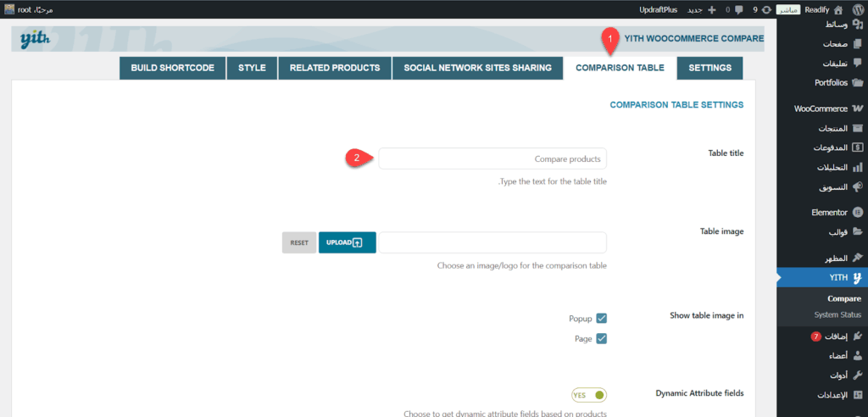Uncheck the Popup checkbox
This screenshot has width=868, height=417.
601,319
